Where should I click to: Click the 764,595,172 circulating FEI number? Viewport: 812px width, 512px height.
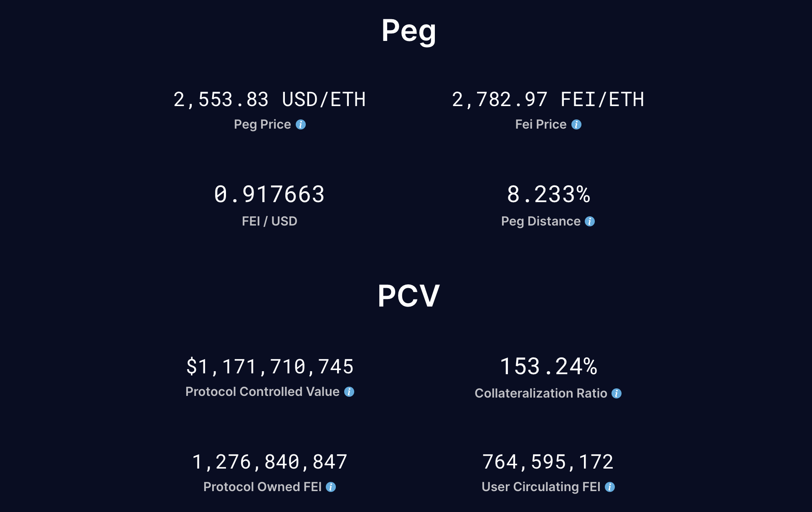tap(548, 462)
